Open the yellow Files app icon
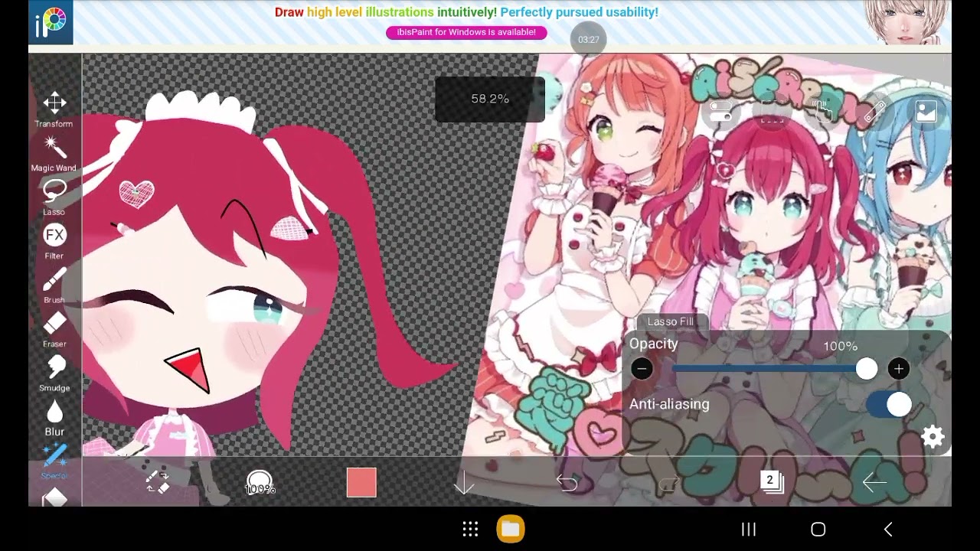 [511, 529]
